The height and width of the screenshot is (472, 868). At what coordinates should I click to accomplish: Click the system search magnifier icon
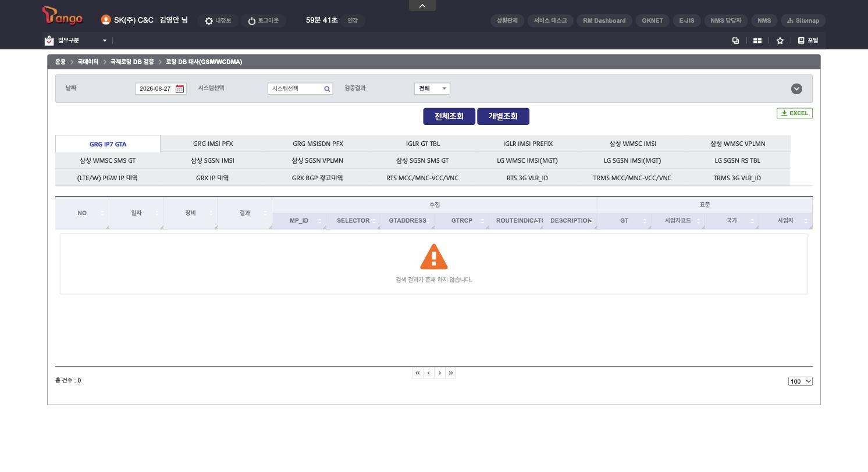327,89
